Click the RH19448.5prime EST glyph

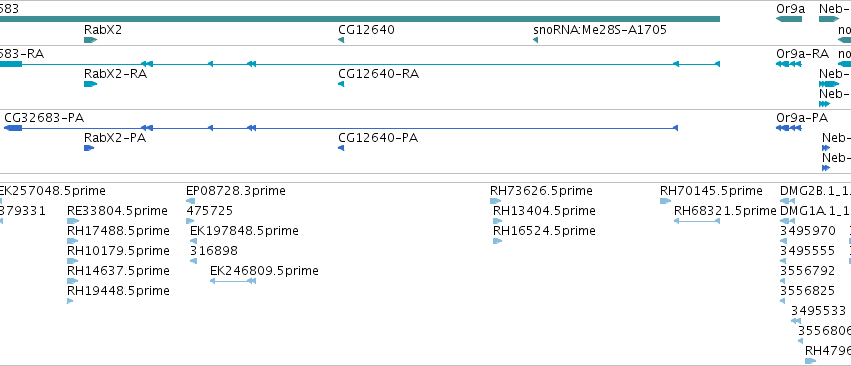pos(70,301)
